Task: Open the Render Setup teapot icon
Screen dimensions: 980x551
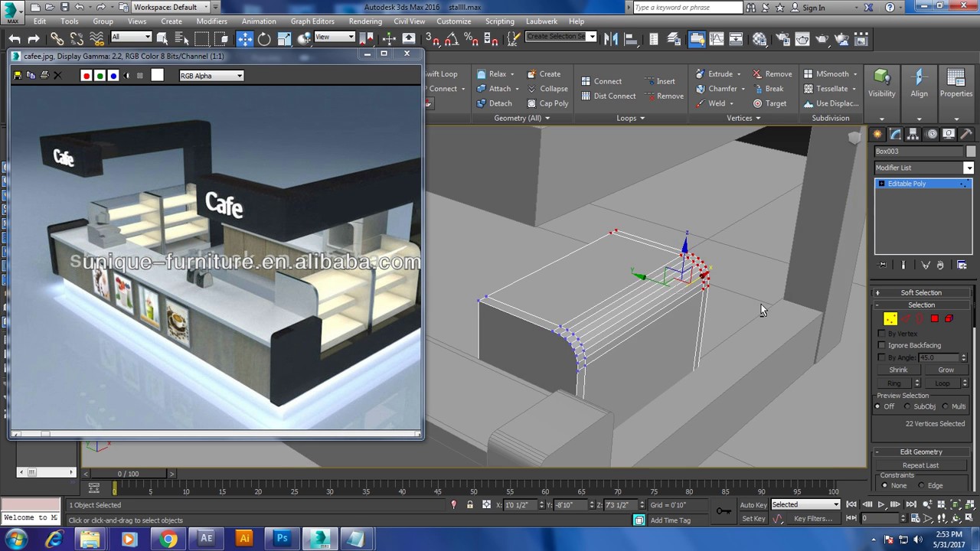Action: point(783,38)
